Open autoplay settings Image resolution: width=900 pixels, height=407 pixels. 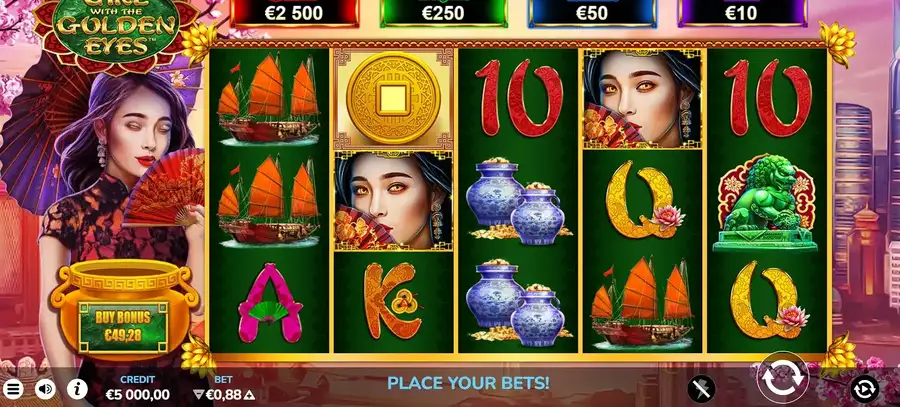(x=864, y=389)
